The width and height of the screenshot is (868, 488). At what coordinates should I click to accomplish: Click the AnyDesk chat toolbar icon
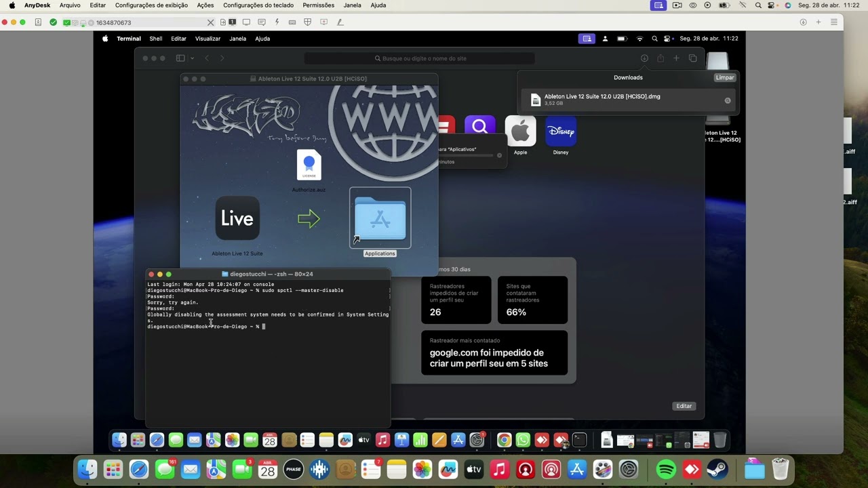pos(261,22)
